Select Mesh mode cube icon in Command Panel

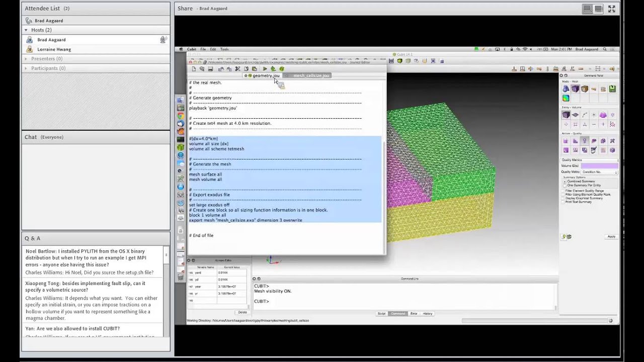[x=575, y=89]
